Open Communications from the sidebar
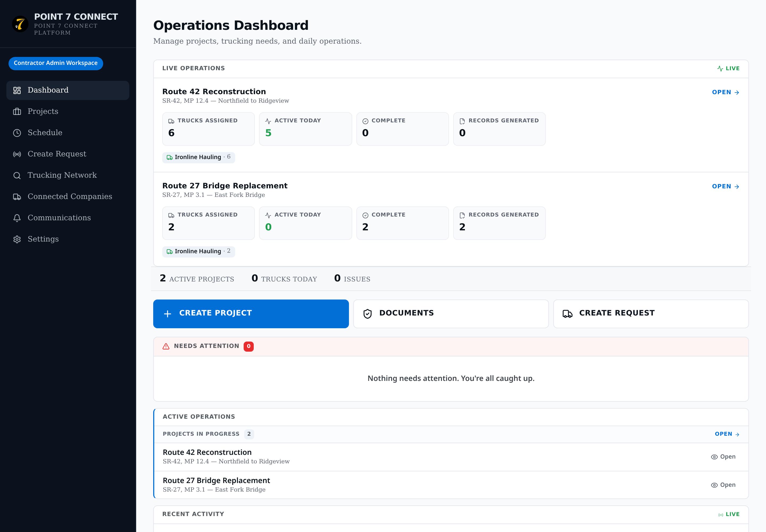This screenshot has width=766, height=532. (68, 218)
